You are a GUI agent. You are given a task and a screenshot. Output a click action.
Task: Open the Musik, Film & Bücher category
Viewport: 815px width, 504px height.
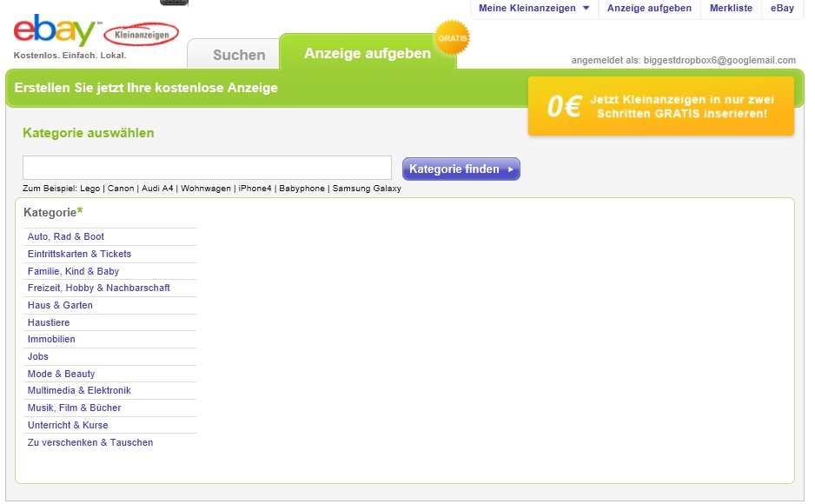click(x=74, y=408)
